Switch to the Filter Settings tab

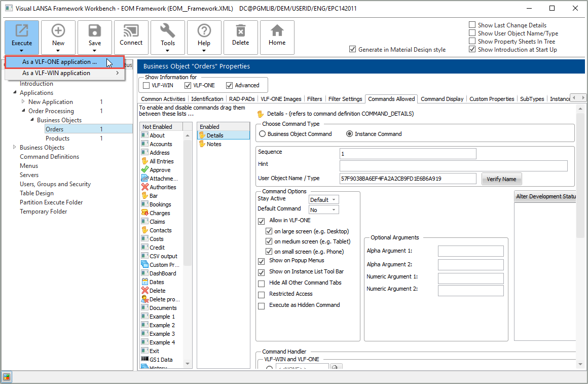[345, 99]
